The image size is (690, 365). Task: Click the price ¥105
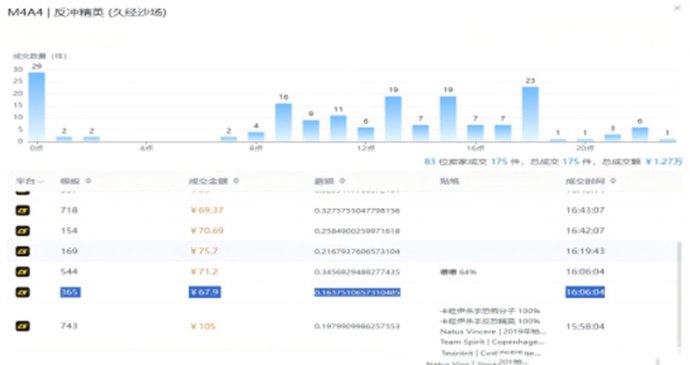(202, 326)
